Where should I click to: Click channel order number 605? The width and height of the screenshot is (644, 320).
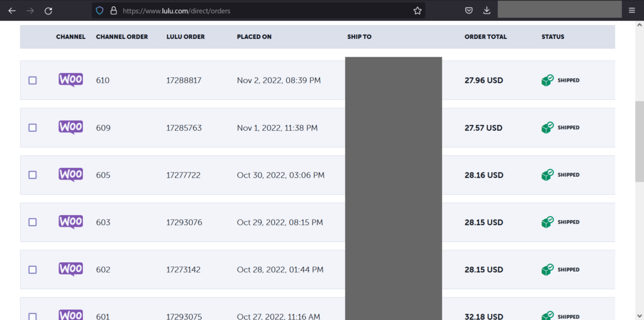103,175
